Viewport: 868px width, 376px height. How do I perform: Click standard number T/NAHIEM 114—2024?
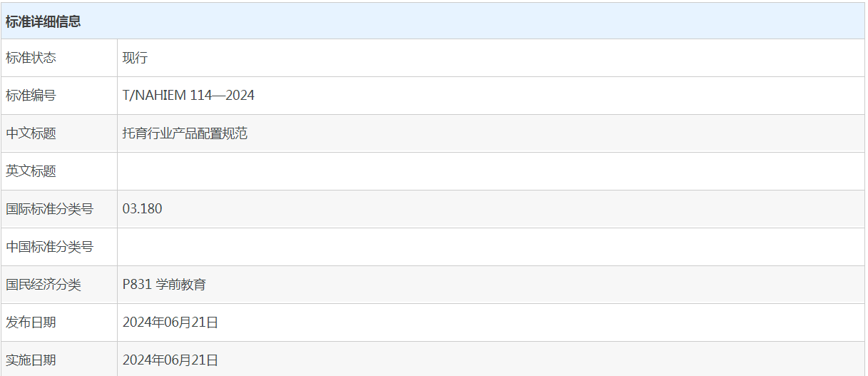point(188,96)
